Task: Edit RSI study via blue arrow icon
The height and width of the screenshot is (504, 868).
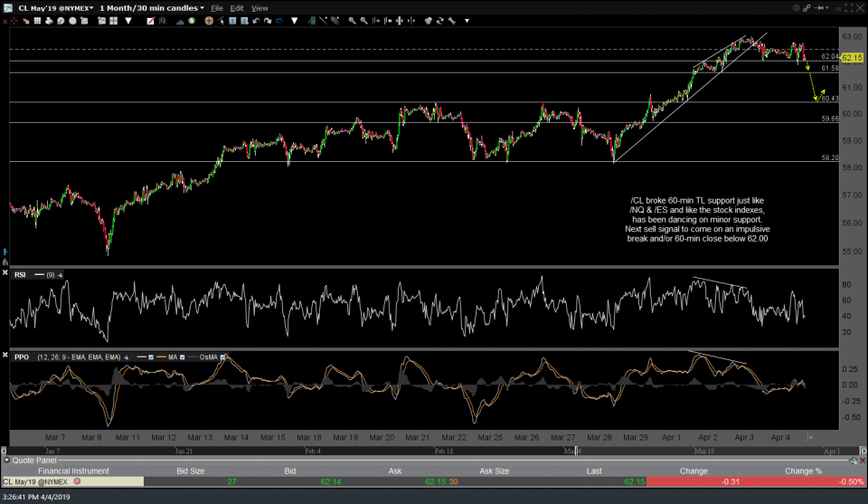Action: point(60,275)
